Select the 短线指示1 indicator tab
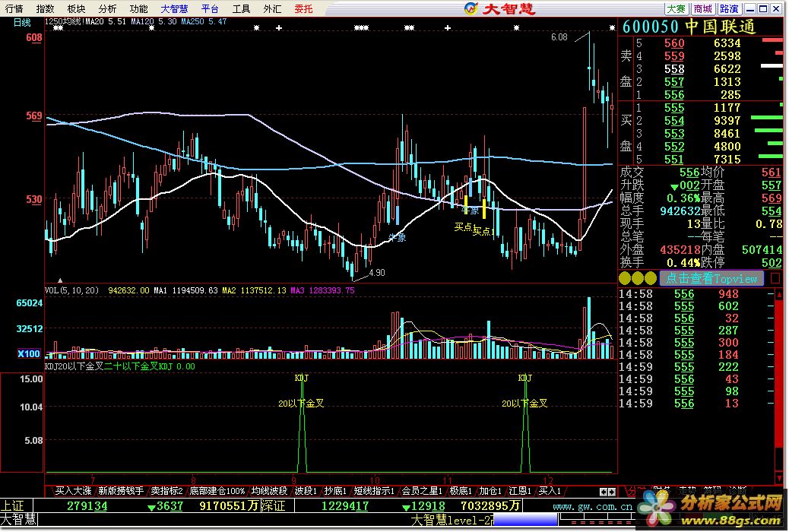789x532 pixels. [x=374, y=491]
